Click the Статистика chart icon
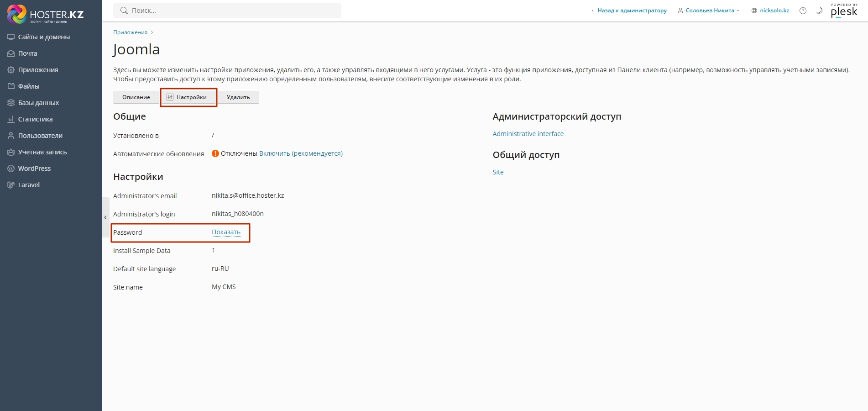This screenshot has height=411, width=868. tap(11, 119)
